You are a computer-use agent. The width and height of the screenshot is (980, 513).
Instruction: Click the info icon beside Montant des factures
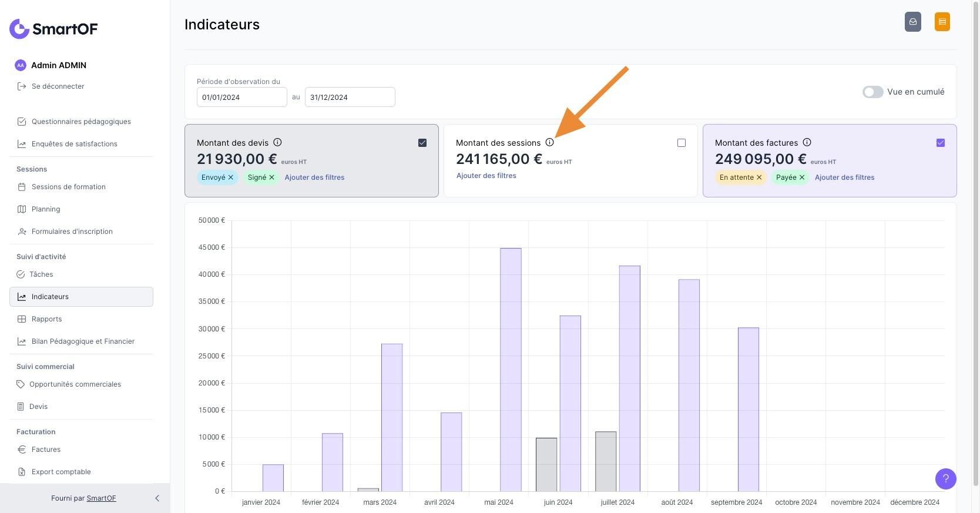[807, 142]
